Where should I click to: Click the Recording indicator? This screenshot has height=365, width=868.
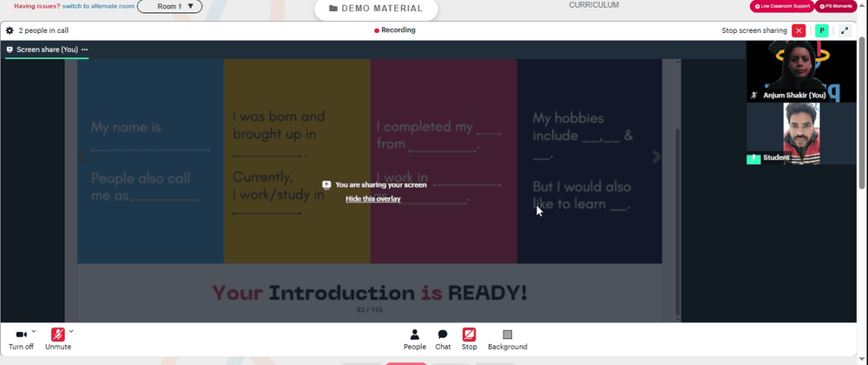[395, 30]
